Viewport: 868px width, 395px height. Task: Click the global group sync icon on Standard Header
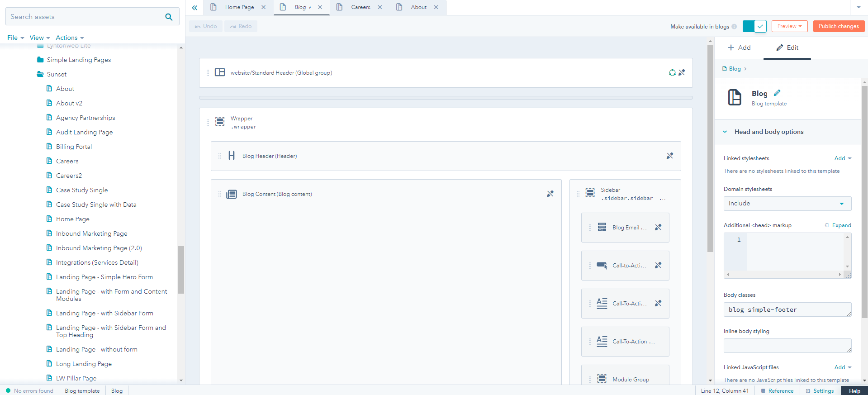(x=672, y=72)
